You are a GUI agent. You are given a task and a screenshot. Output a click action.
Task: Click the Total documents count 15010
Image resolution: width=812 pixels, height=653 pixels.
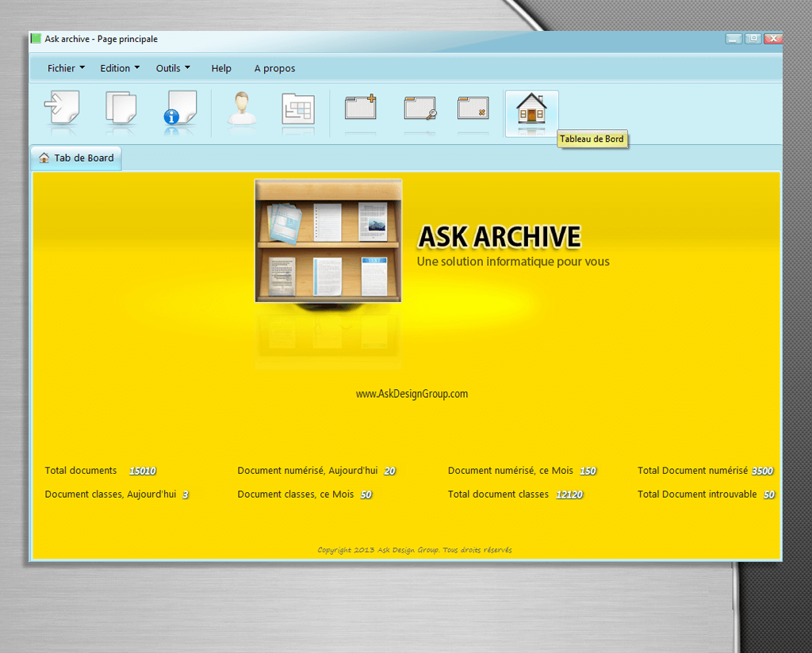pos(143,471)
